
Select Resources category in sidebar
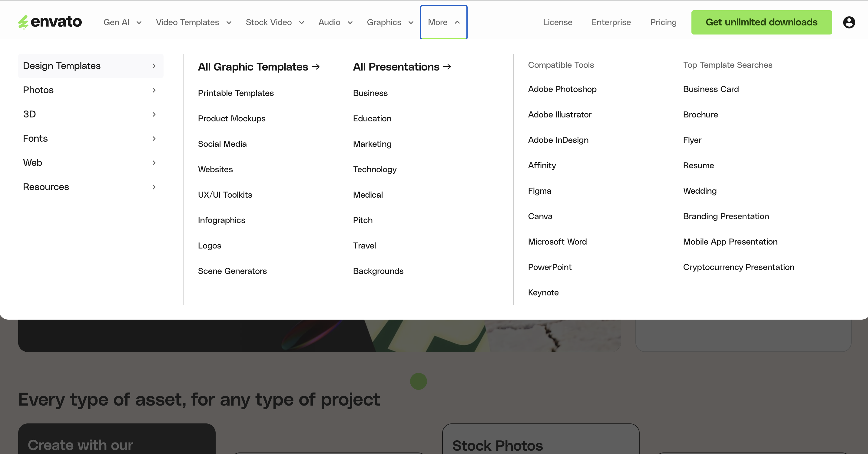tap(91, 187)
